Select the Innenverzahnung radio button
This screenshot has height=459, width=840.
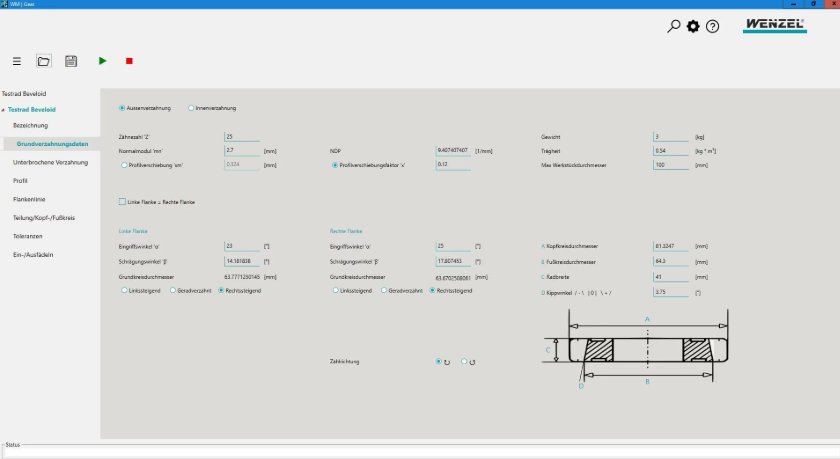(x=192, y=108)
